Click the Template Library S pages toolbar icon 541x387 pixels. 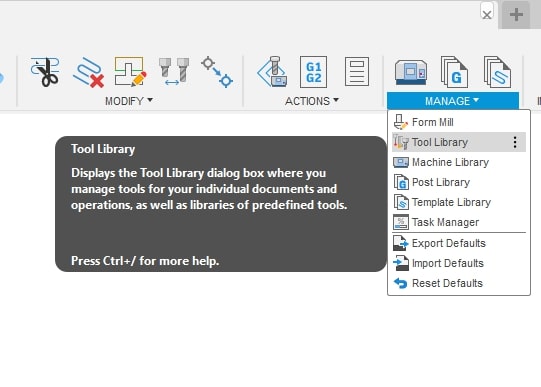498,72
